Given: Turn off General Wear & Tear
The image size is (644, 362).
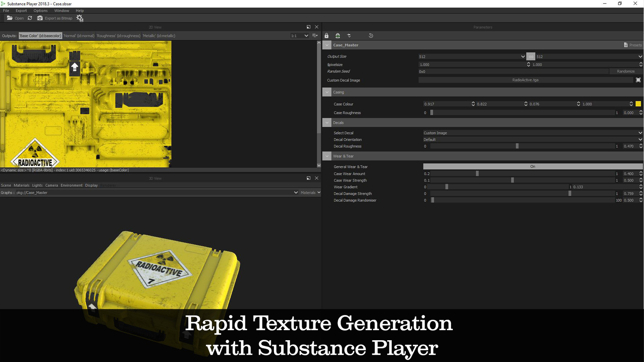Looking at the screenshot, I should pos(532,166).
